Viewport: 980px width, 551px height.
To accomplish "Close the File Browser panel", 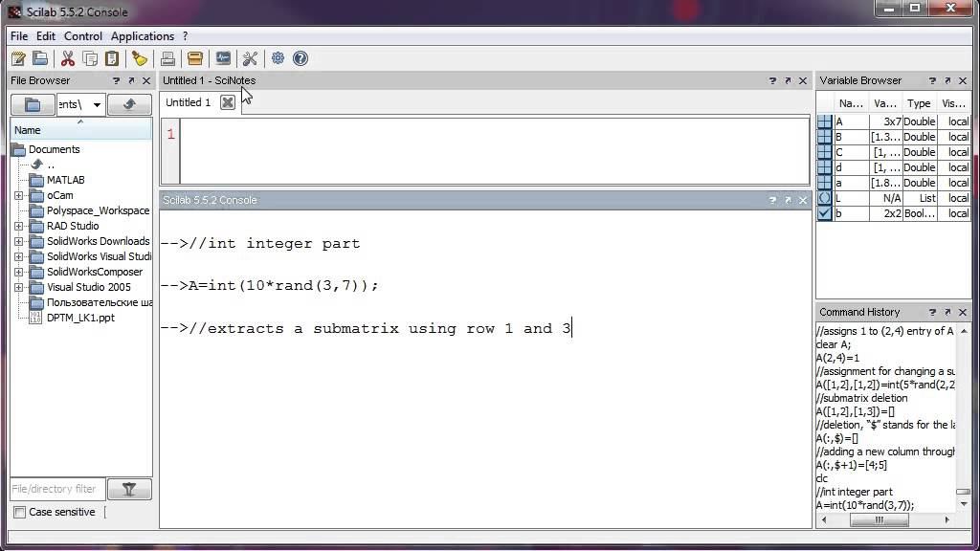I will click(146, 80).
